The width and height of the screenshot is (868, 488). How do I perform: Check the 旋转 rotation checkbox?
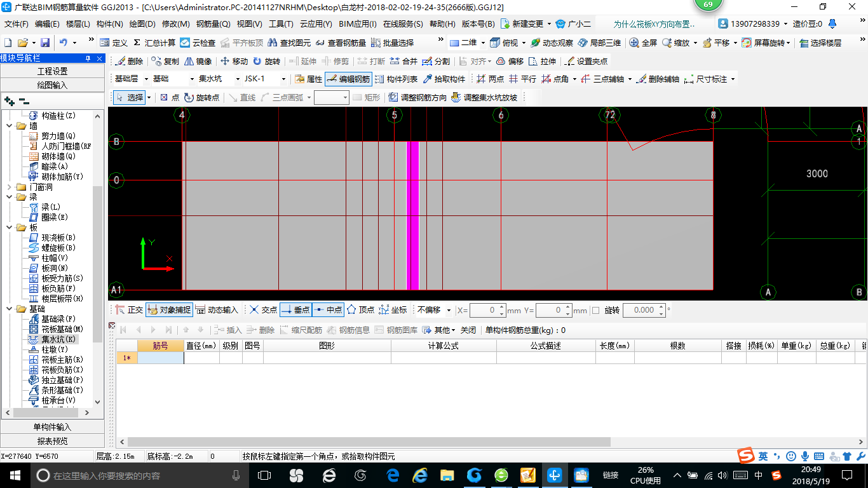595,310
